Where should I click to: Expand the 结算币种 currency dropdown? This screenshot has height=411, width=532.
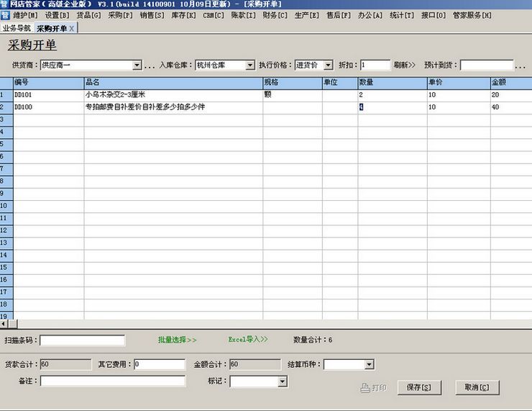[369, 365]
